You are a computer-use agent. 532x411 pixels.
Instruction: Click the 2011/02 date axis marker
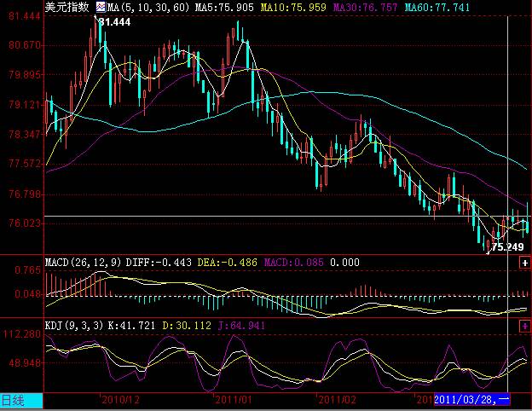click(338, 400)
